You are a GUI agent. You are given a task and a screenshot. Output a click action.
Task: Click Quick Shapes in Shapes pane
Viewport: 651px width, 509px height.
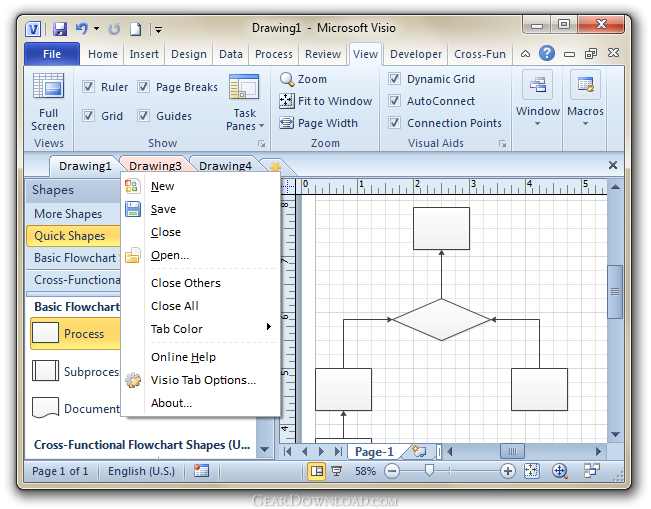tap(73, 235)
